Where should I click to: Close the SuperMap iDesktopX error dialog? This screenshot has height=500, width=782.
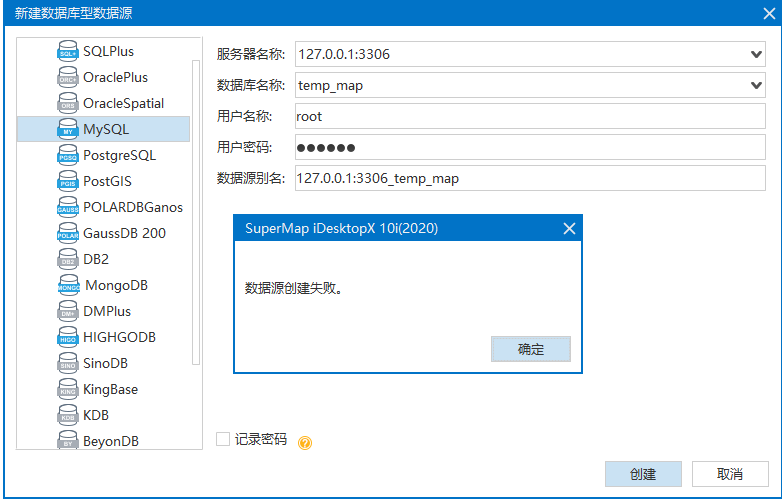pos(569,229)
